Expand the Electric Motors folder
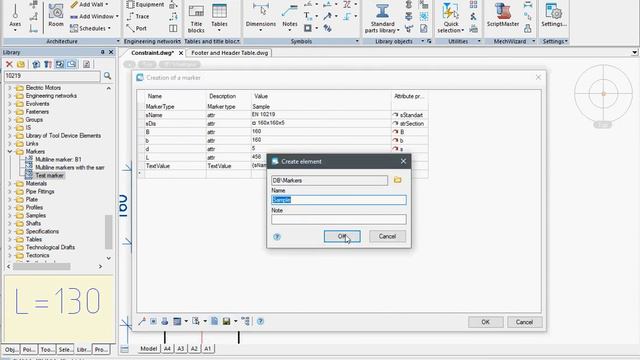This screenshot has height=360, width=640. (10, 88)
